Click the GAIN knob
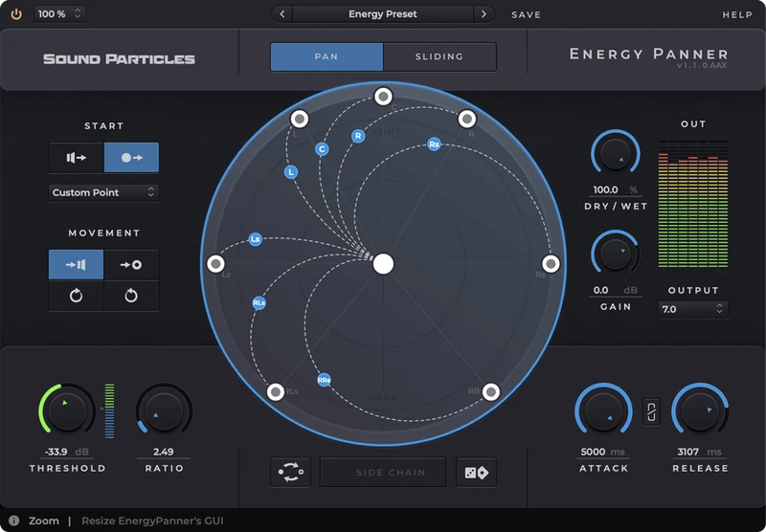Image resolution: width=766 pixels, height=532 pixels. pos(615,254)
